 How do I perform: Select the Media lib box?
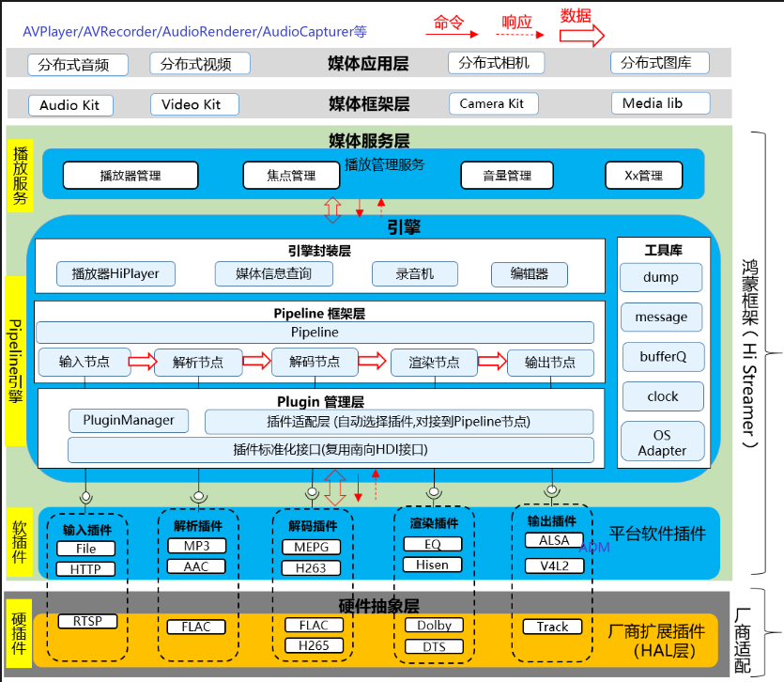[x=660, y=103]
